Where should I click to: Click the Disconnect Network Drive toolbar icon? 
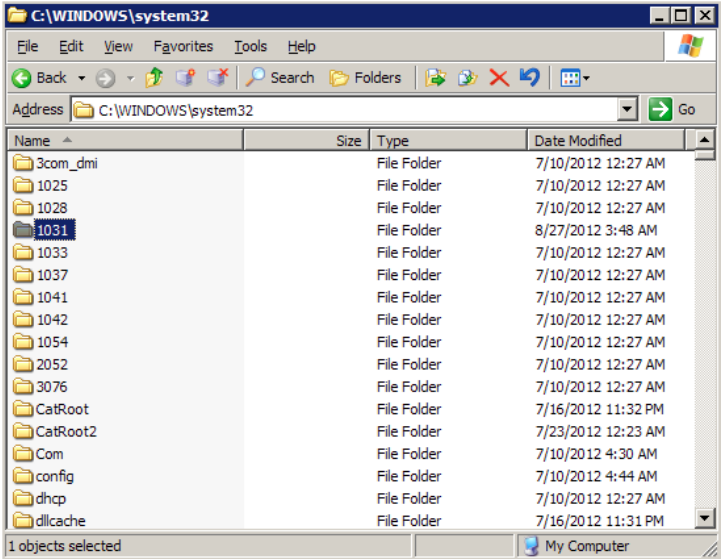217,78
